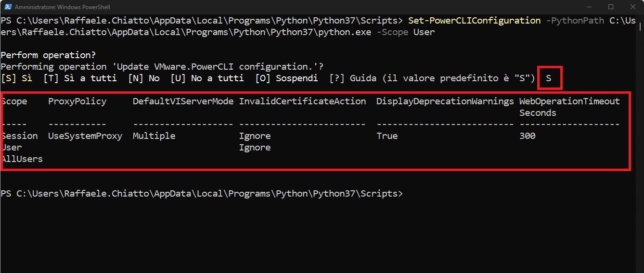
Task: Click the InvalidCertificateAction column header
Action: click(302, 101)
